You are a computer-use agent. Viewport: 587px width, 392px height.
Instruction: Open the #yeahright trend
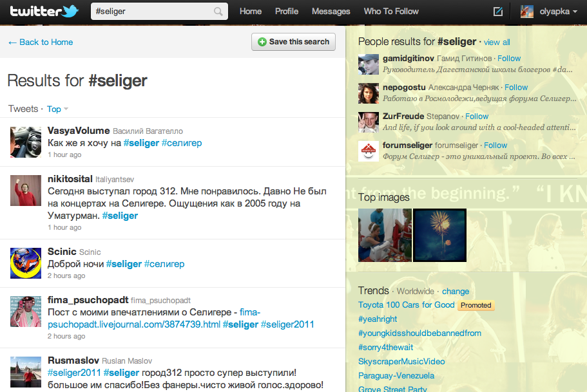[x=378, y=319]
